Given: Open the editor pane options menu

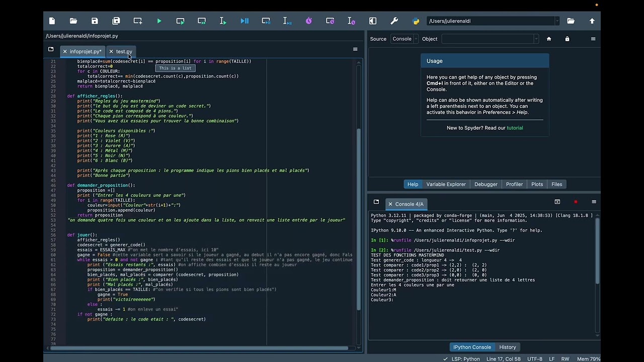Looking at the screenshot, I should (355, 49).
